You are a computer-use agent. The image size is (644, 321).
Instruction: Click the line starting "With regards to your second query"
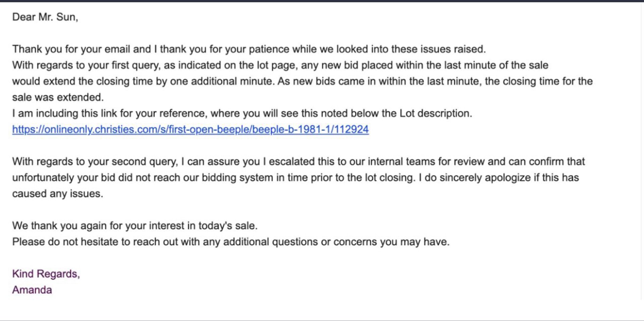(299, 162)
